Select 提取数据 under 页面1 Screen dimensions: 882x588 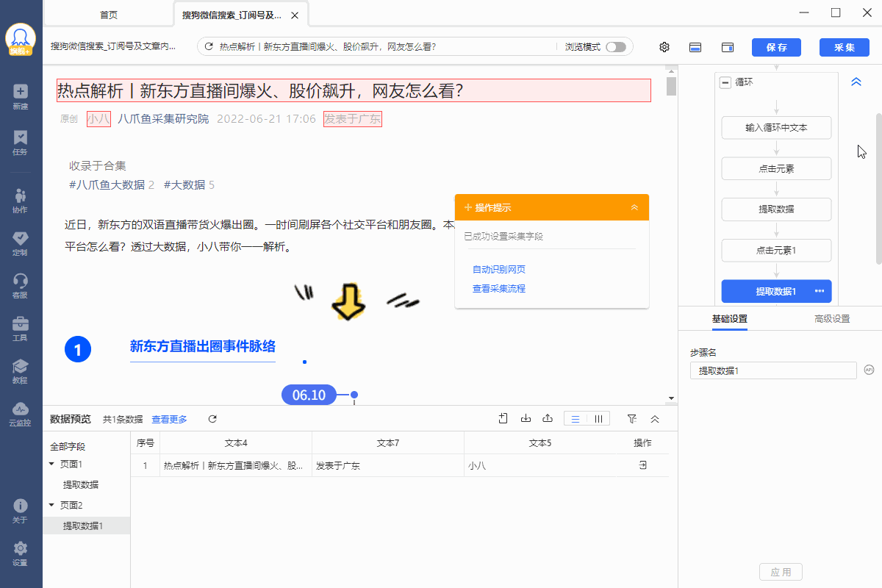click(x=81, y=484)
